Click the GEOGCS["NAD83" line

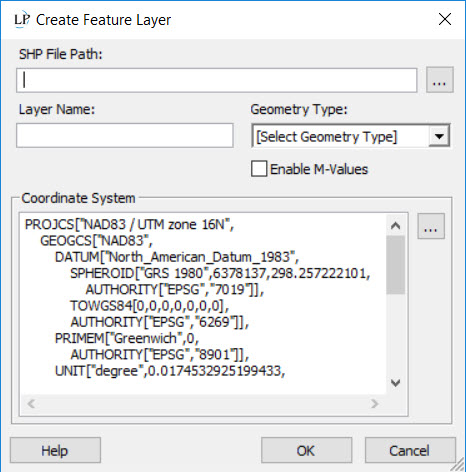pyautogui.click(x=96, y=240)
